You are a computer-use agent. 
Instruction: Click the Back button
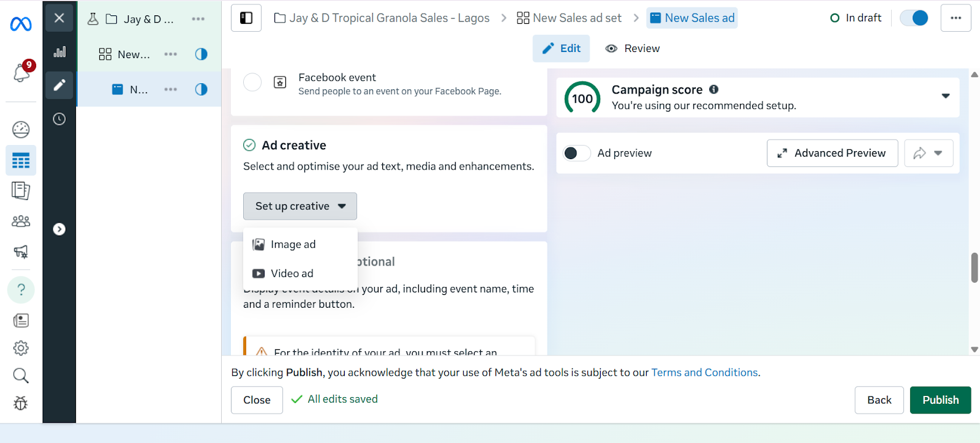[x=879, y=400]
